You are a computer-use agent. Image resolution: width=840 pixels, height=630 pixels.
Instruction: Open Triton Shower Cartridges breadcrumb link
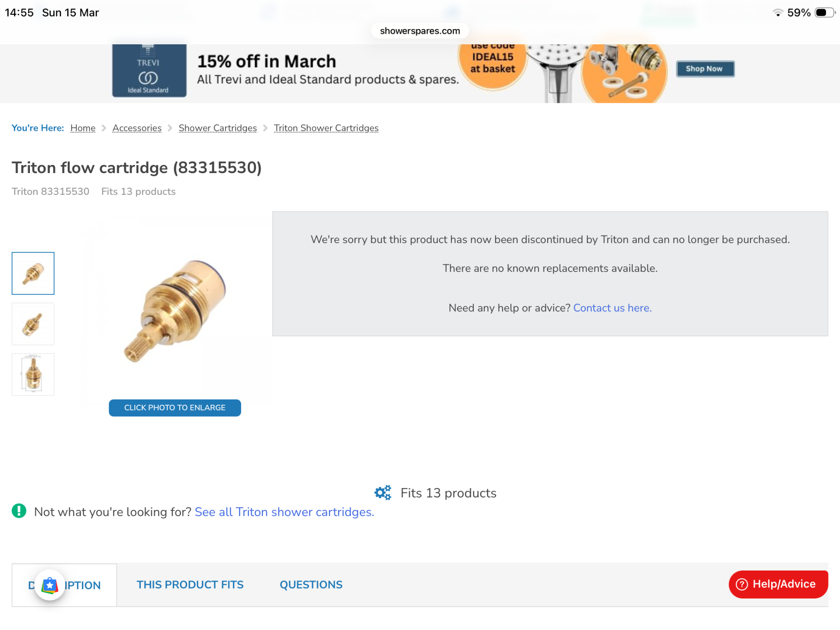326,128
